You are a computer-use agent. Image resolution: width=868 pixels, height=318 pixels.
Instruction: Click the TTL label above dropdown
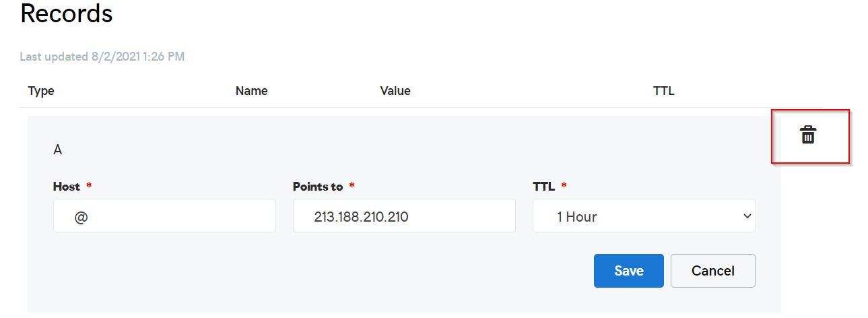point(543,187)
